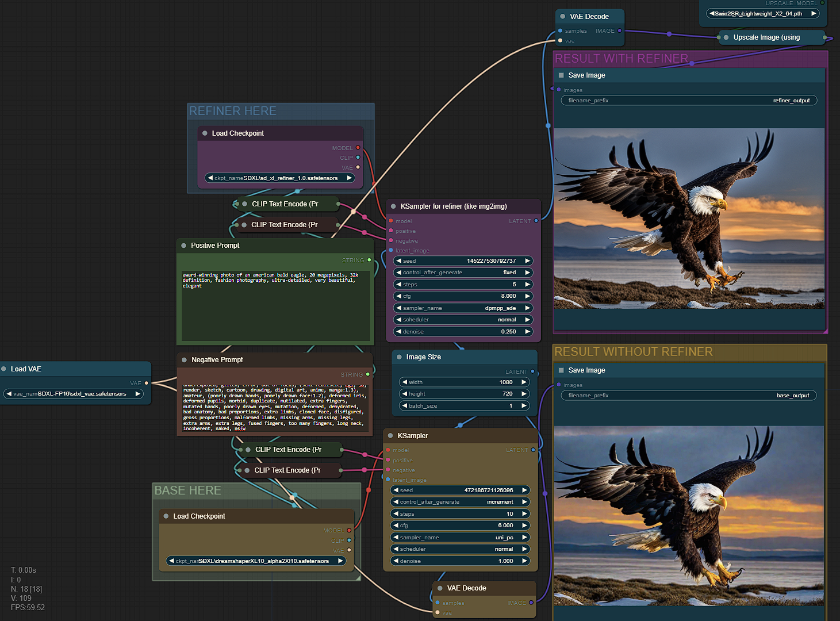Click the denoise 0.250 slider field
840x621 pixels.
(463, 332)
